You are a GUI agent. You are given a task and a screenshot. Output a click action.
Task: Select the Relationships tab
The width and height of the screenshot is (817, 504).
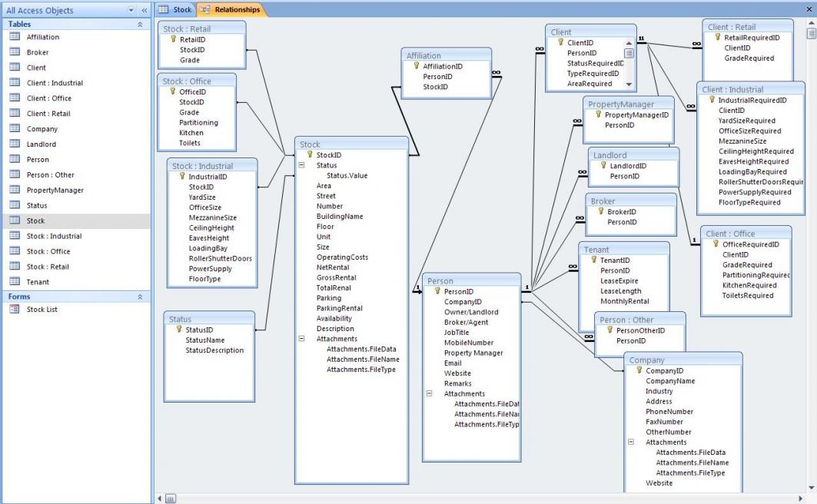click(231, 9)
